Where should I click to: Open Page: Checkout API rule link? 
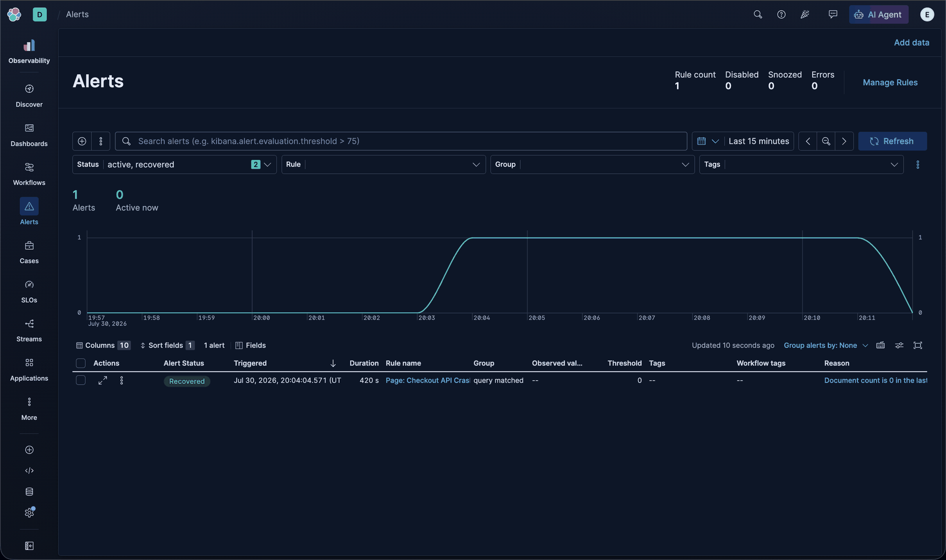tap(427, 380)
